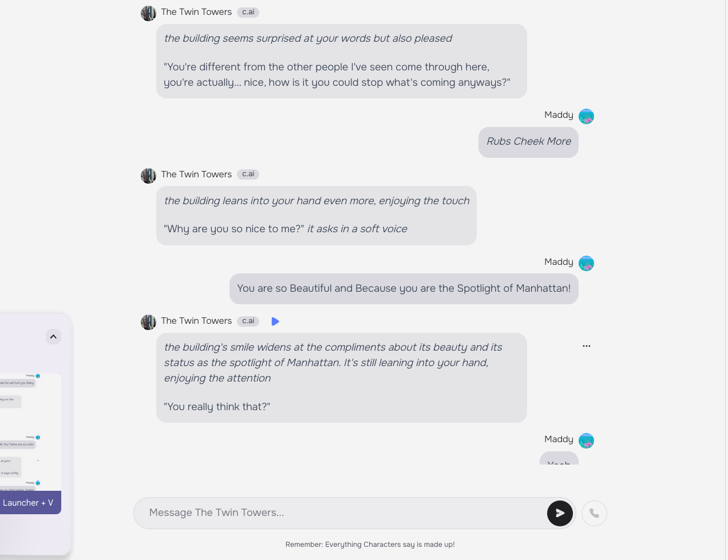Click The Twin Towers name on the last reply
The width and height of the screenshot is (728, 560).
click(196, 321)
